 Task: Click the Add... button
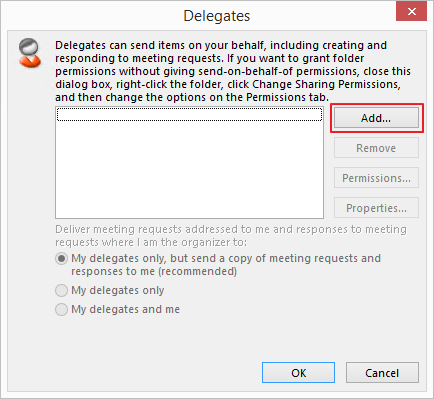click(376, 118)
